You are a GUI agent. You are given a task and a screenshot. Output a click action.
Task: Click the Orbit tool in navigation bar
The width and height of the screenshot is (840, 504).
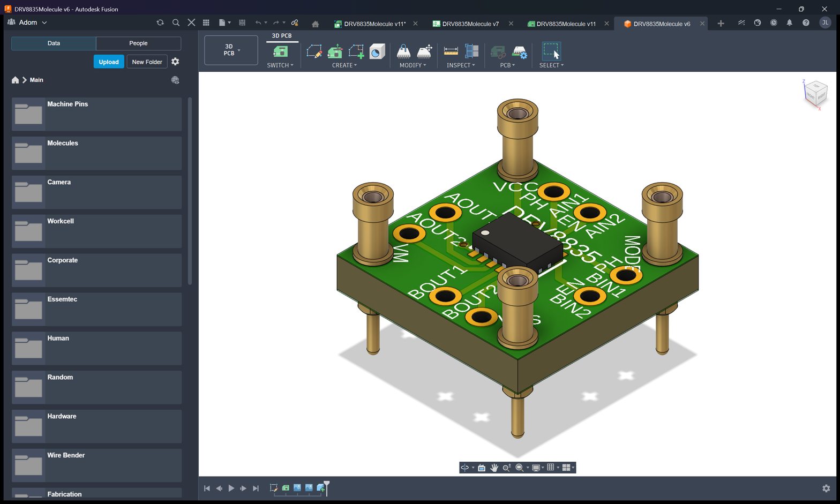(464, 468)
